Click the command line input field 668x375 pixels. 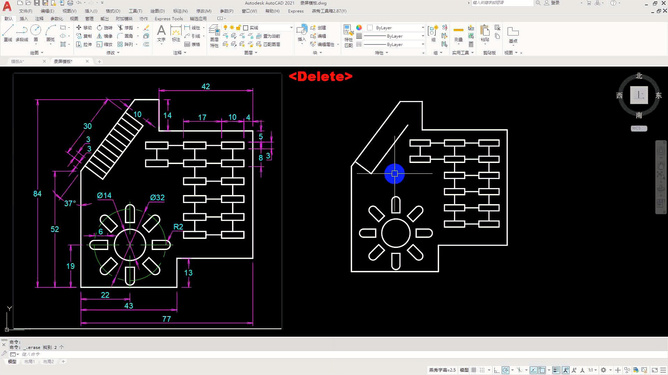213,354
